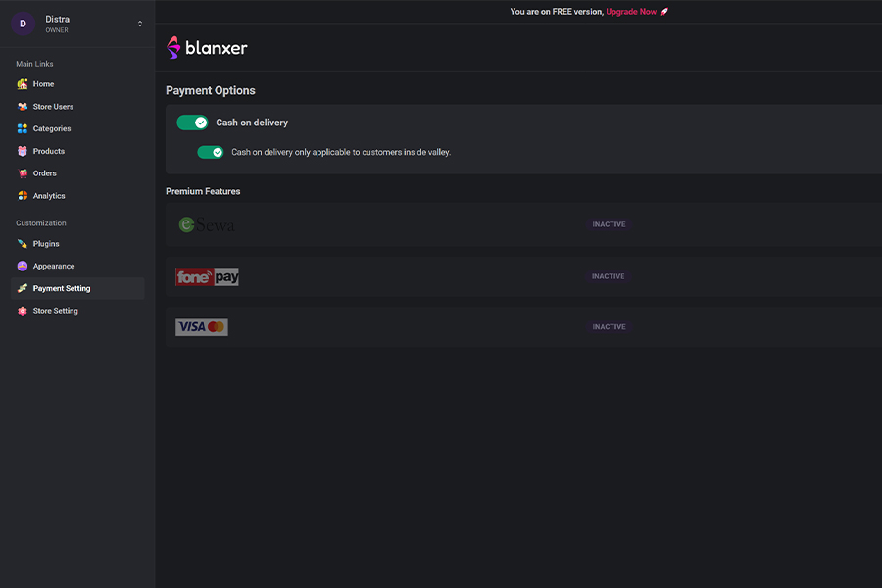This screenshot has height=588, width=882.
Task: Click the Store Users icon
Action: tap(23, 107)
